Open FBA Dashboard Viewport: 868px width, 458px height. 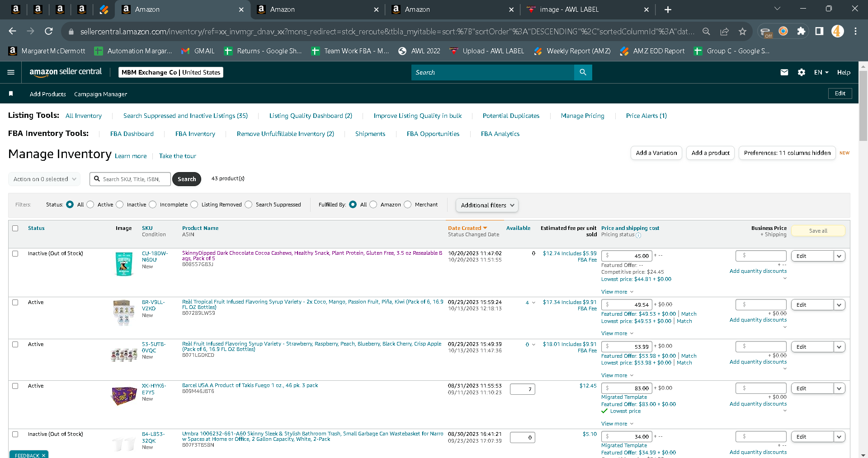point(132,134)
